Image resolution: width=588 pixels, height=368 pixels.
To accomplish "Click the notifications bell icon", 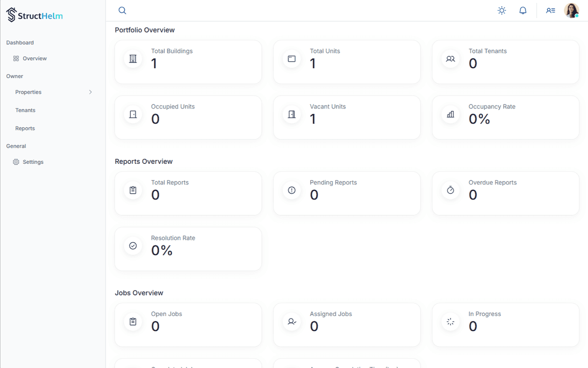I will click(x=522, y=10).
